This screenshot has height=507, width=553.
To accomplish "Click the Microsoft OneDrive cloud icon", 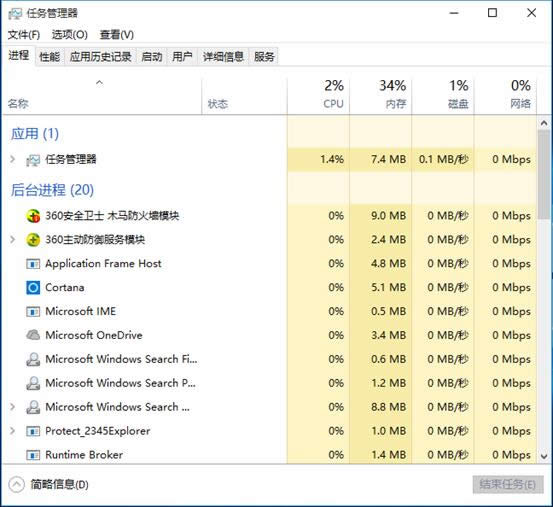I will (x=33, y=335).
